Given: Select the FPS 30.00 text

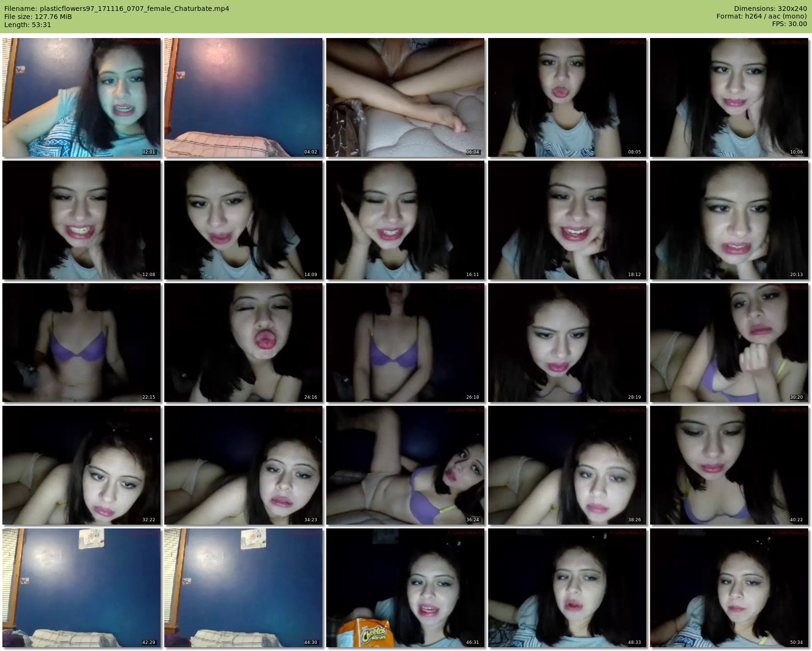Looking at the screenshot, I should click(x=789, y=24).
